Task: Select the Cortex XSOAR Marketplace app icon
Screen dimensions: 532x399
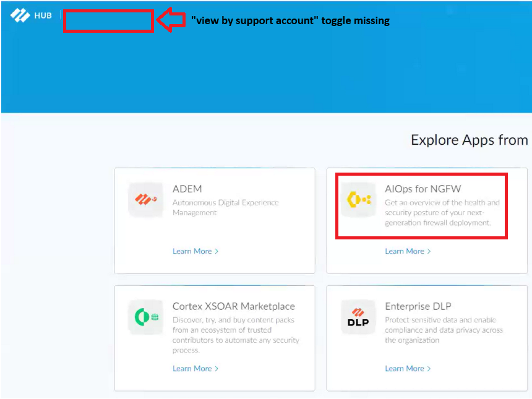Action: click(x=145, y=317)
